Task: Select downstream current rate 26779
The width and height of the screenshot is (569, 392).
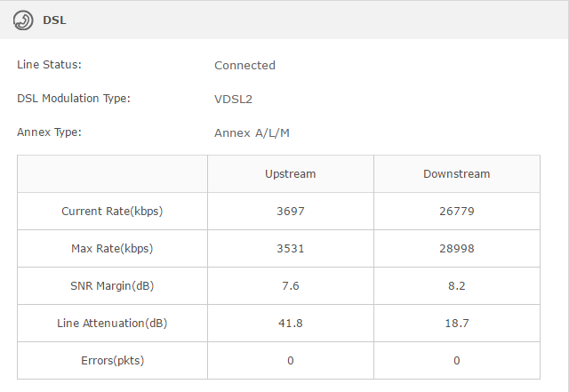Action: (456, 212)
